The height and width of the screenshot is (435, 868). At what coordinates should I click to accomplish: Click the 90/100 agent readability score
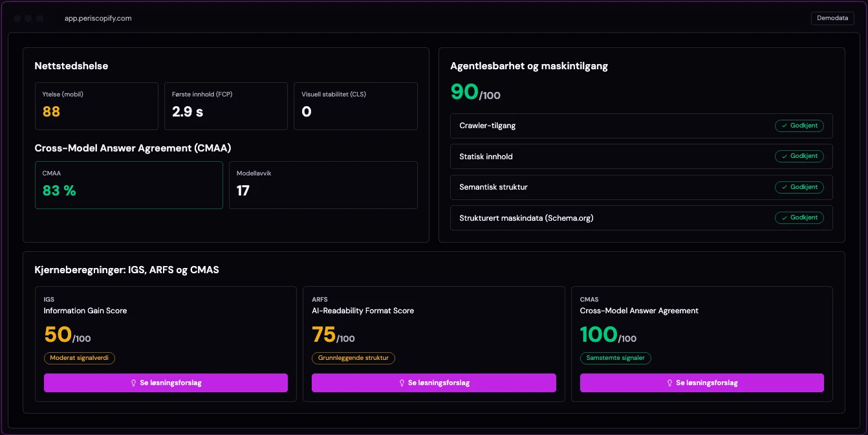475,92
